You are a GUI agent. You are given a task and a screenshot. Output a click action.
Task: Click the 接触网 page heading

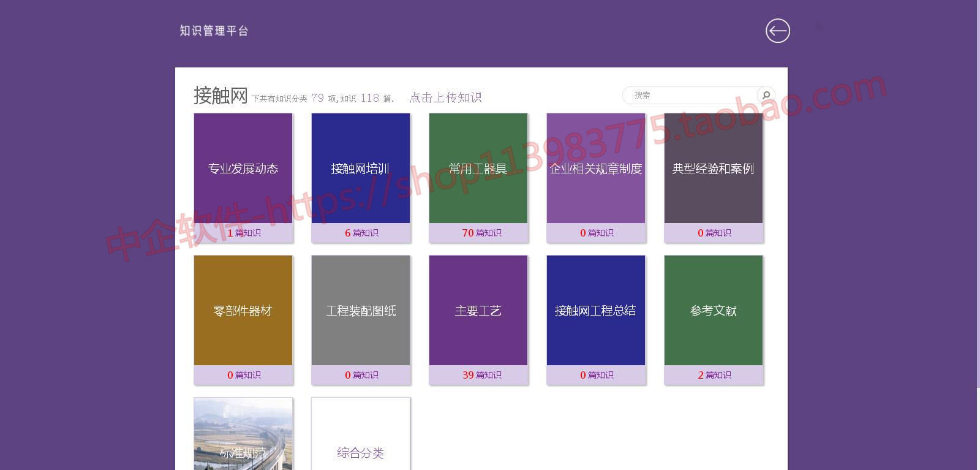point(221,96)
